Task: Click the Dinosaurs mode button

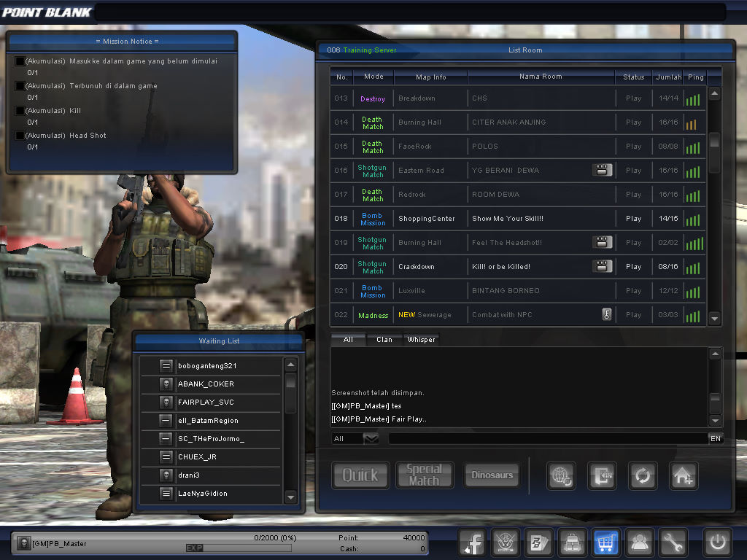Action: (x=492, y=475)
